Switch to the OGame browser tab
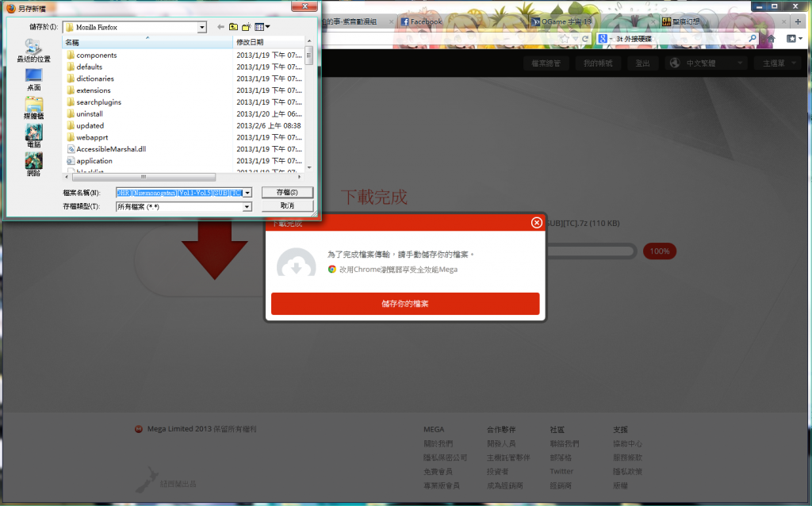812x506 pixels. tap(561, 21)
